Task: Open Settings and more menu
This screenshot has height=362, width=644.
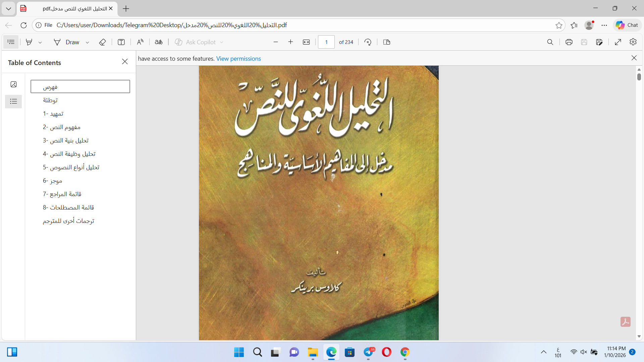Action: point(604,25)
